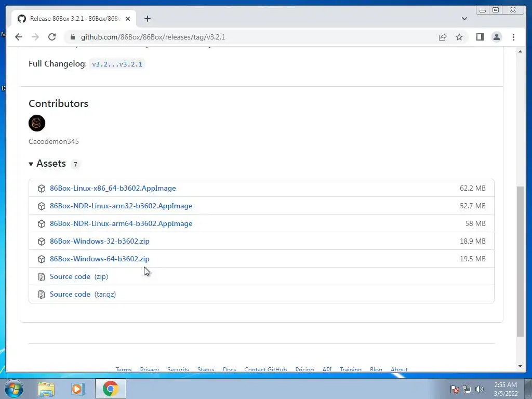Click the lock icon in address bar
The height and width of the screenshot is (399, 532).
click(x=72, y=37)
